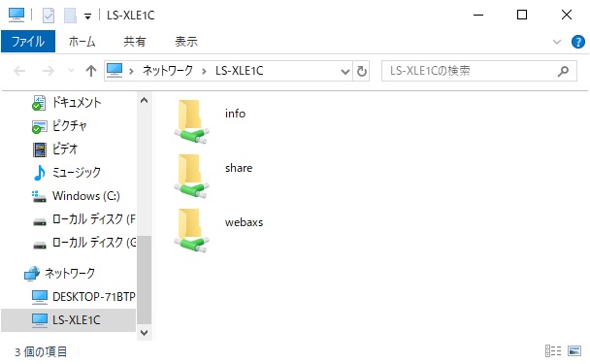Click the New Folder quick access icon
590x364 pixels.
tap(71, 16)
